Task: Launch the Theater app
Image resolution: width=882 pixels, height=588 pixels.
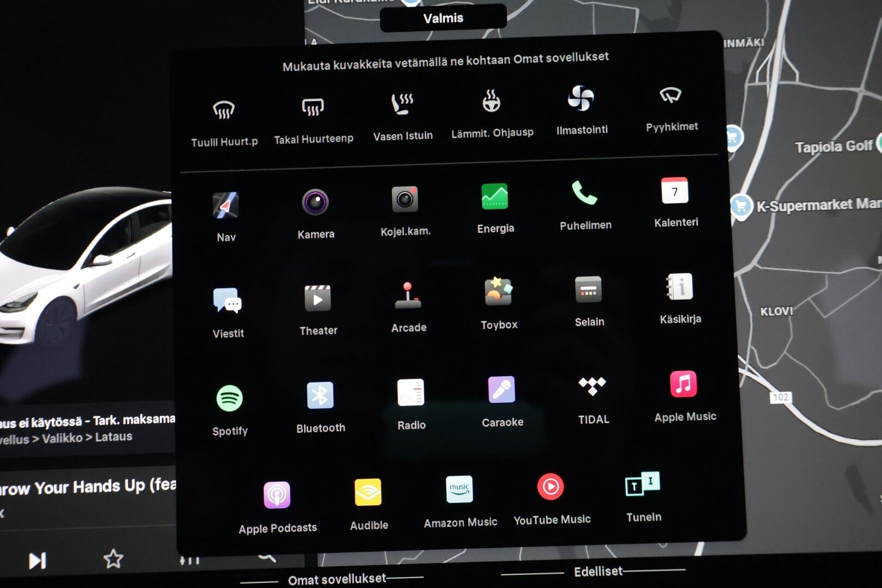Action: [x=318, y=298]
